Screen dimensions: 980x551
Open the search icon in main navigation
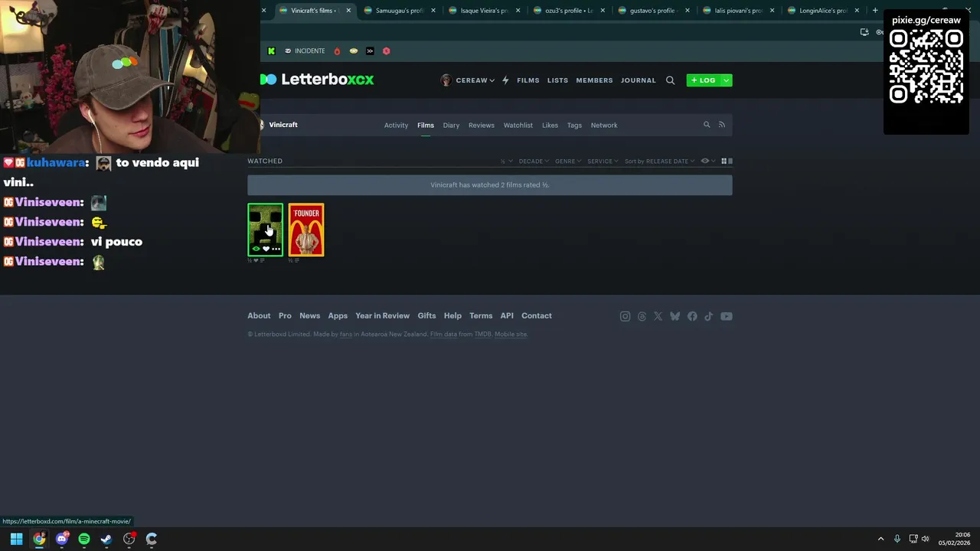pyautogui.click(x=670, y=80)
